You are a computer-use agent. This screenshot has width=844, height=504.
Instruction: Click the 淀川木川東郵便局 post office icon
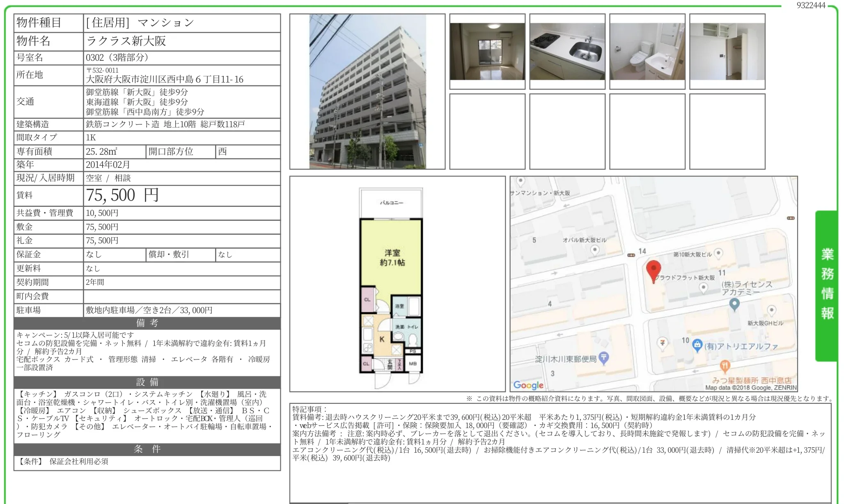click(603, 358)
